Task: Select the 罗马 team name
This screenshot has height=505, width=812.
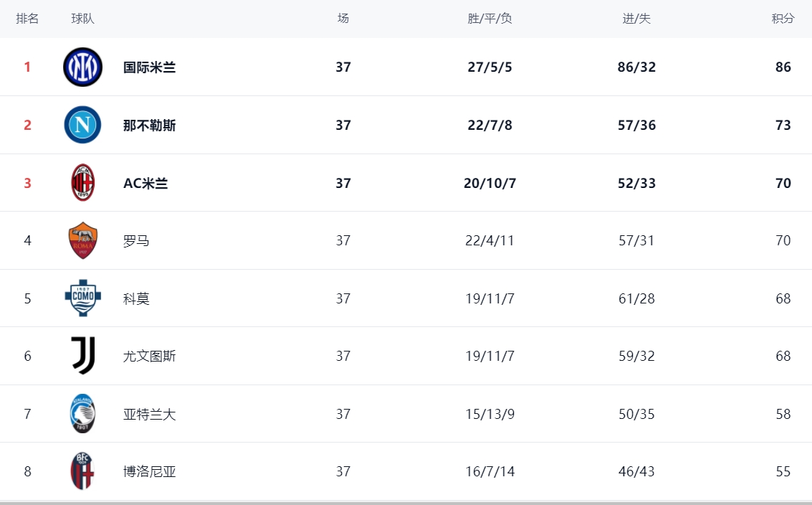Action: (136, 241)
